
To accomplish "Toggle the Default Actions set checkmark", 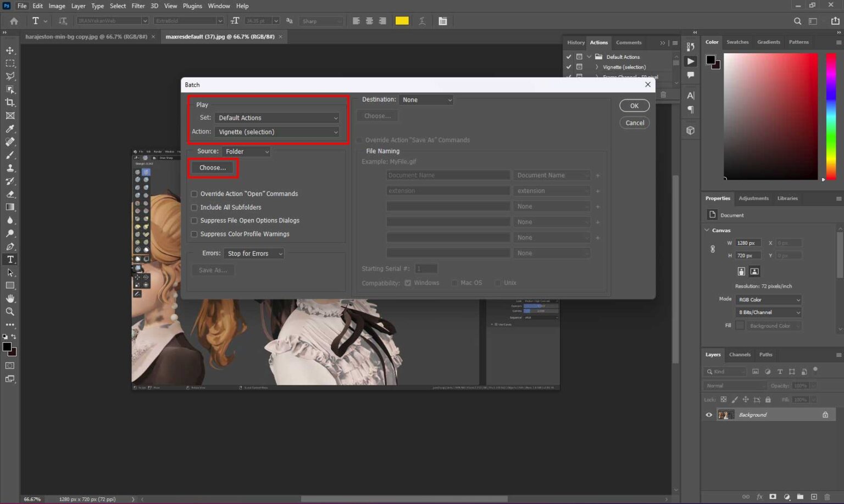I will (569, 57).
